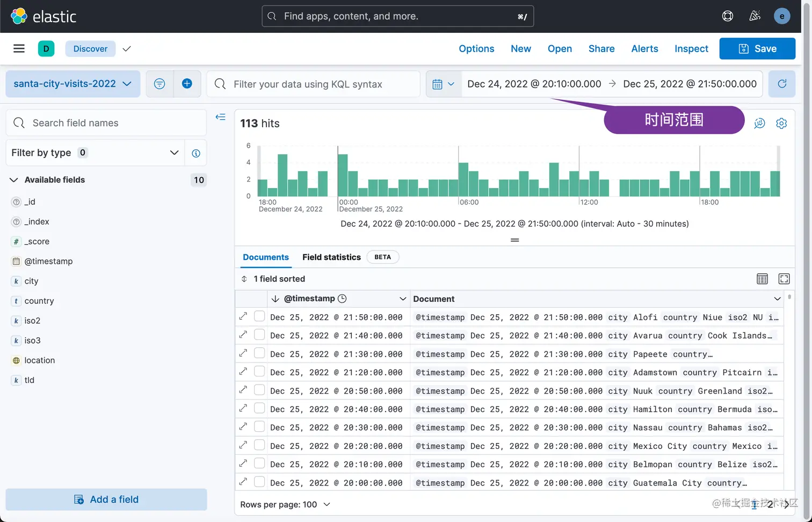Go to next results page arrow
812x522 pixels.
point(787,504)
